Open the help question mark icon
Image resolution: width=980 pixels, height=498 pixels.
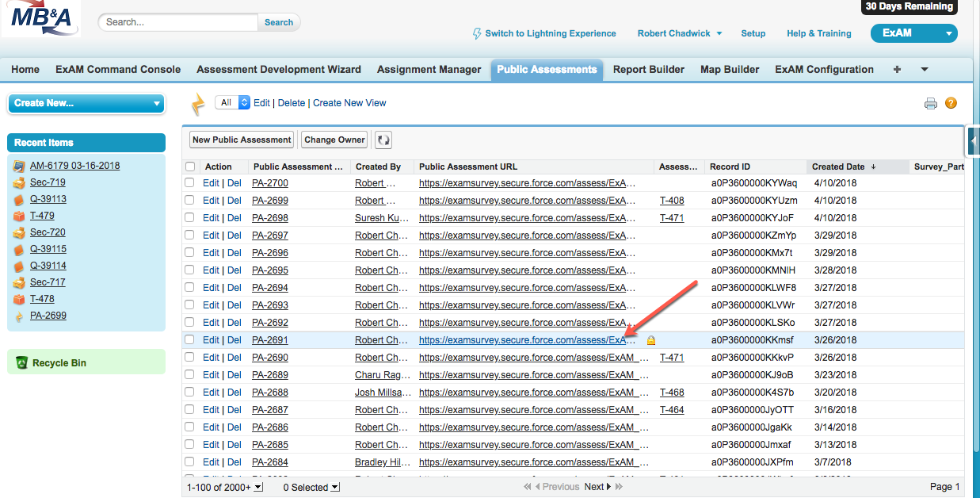coord(951,103)
